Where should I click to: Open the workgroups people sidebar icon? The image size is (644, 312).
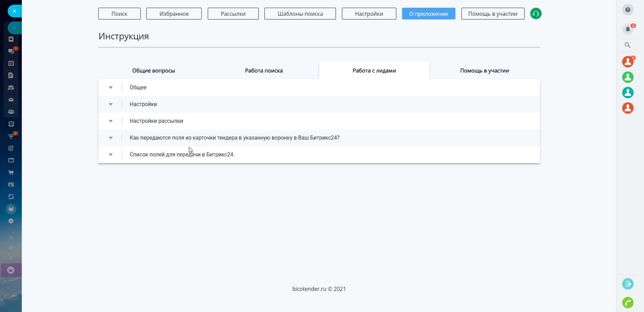[x=11, y=112]
